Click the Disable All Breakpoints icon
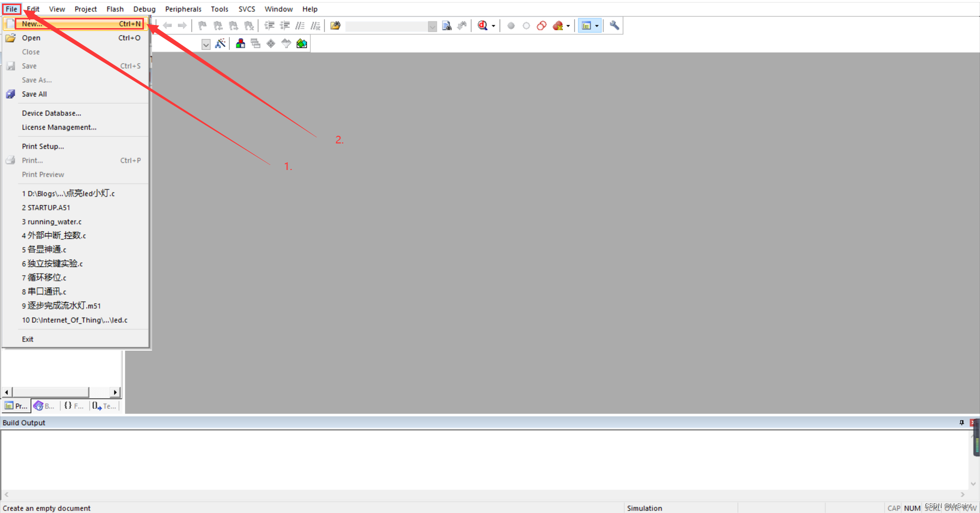Screen dimensions: 980x513 click(542, 26)
